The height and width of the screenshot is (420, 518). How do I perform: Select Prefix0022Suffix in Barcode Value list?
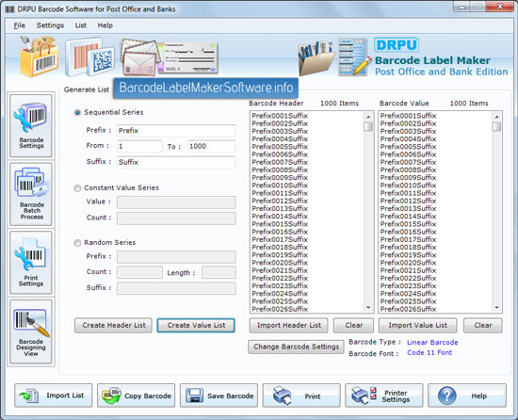(408, 278)
